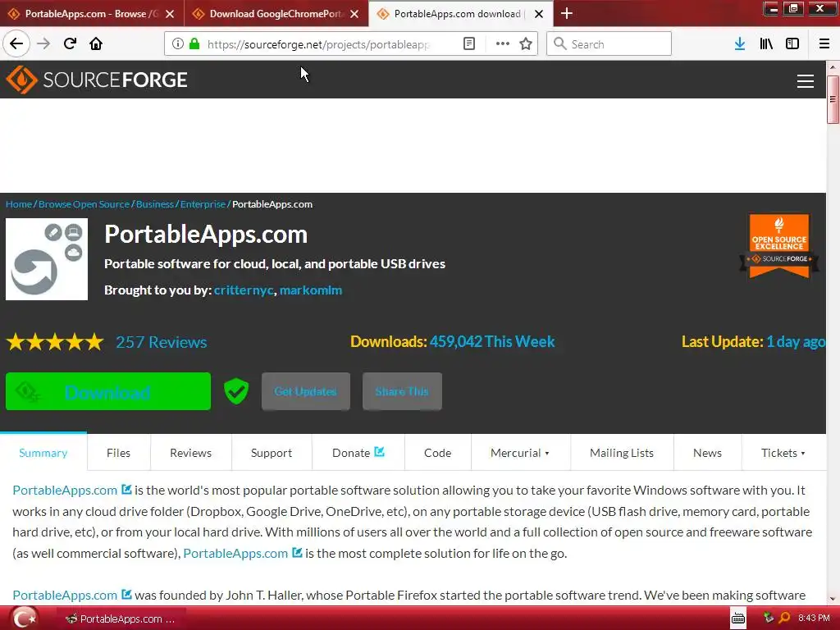
Task: Click the browser Search field
Action: coord(609,44)
